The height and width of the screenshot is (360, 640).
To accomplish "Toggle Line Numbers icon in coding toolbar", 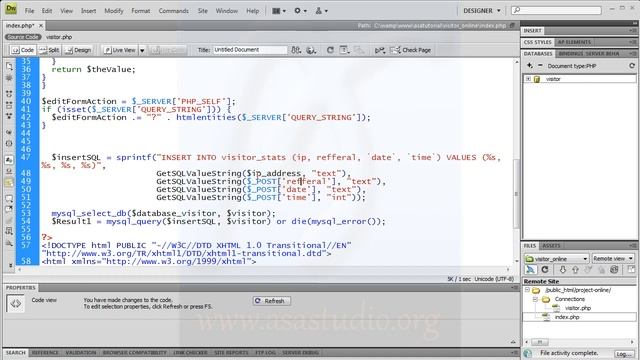I will (9, 160).
